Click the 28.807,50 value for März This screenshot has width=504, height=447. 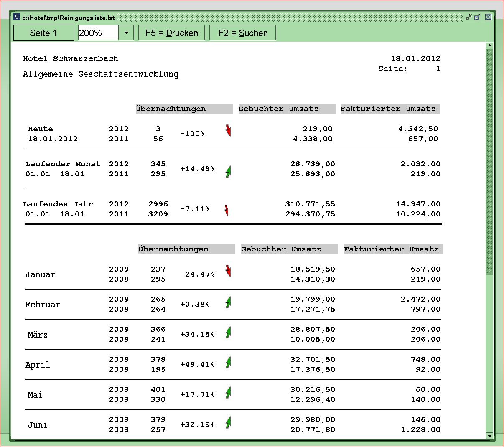(313, 329)
